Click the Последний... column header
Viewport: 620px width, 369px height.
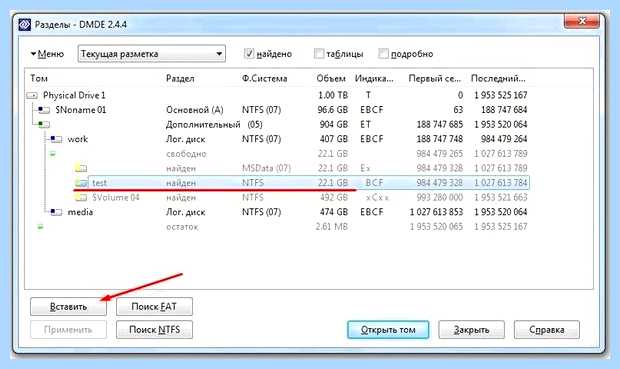(x=498, y=78)
